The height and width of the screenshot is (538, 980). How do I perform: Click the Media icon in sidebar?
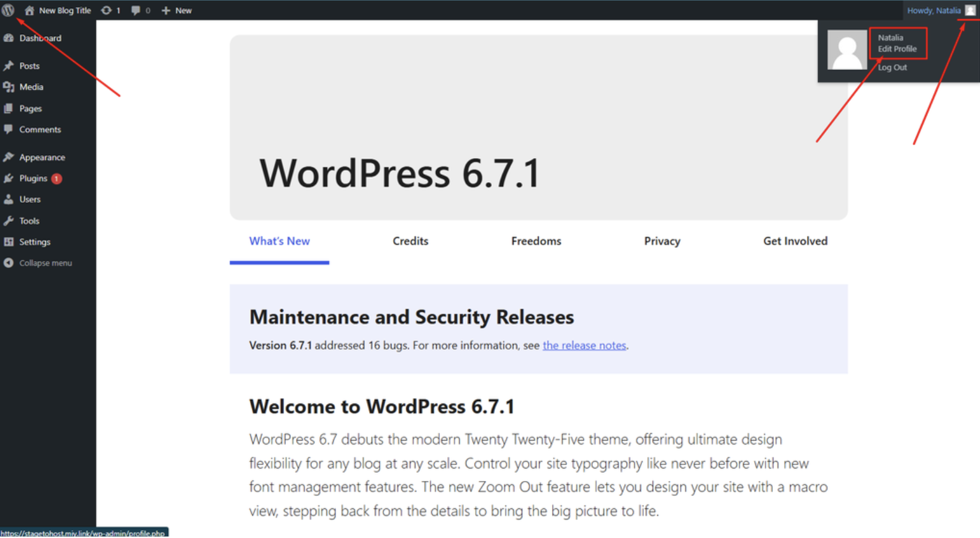click(x=9, y=87)
